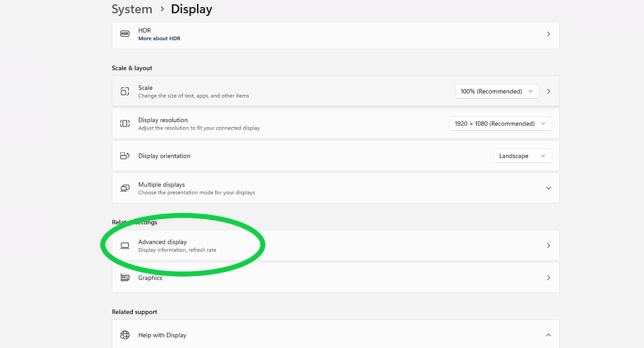Click the Display orientation icon
Image resolution: width=644 pixels, height=348 pixels.
click(x=125, y=156)
